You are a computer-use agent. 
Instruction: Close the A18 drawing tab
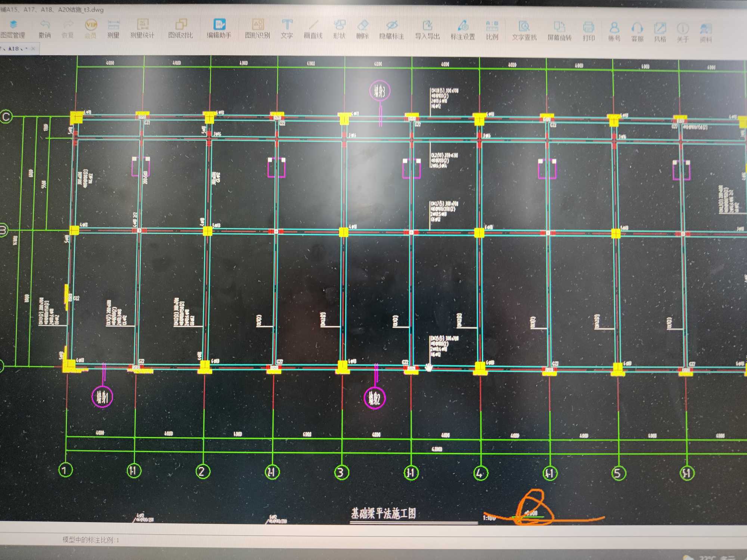[33, 49]
